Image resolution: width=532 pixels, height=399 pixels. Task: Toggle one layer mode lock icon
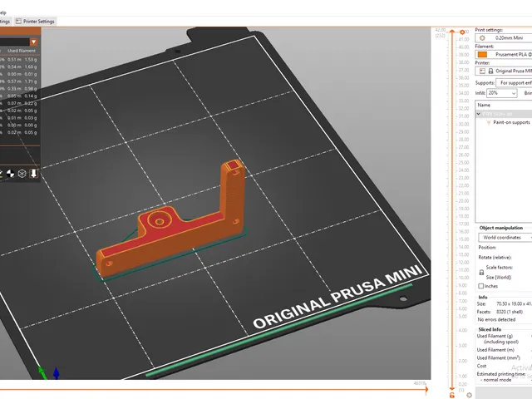tap(452, 396)
